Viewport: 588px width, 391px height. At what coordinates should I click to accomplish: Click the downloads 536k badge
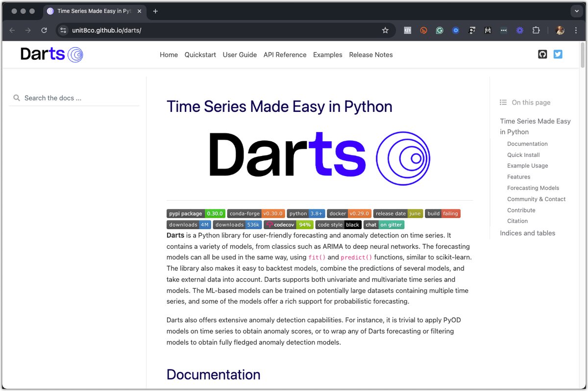(238, 225)
